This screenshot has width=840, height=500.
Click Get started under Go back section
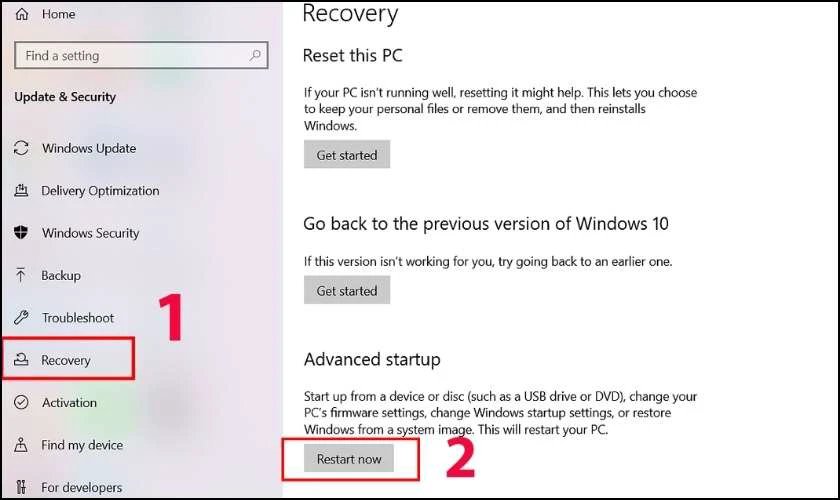[x=347, y=290]
